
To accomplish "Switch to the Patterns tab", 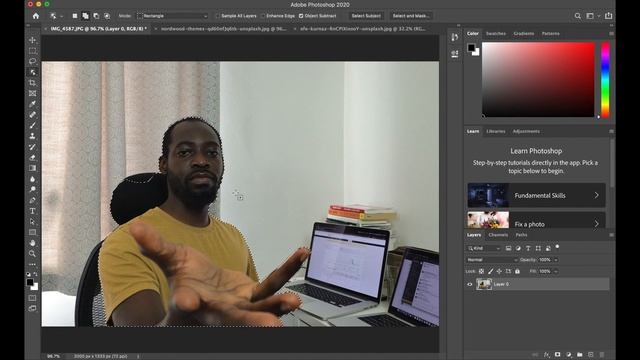I will (551, 33).
